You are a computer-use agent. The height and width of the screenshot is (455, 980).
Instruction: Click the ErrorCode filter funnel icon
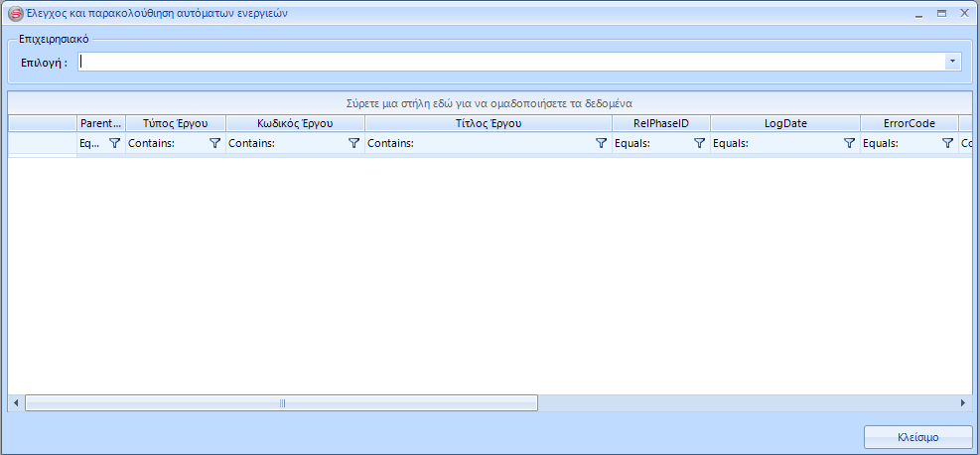[947, 143]
